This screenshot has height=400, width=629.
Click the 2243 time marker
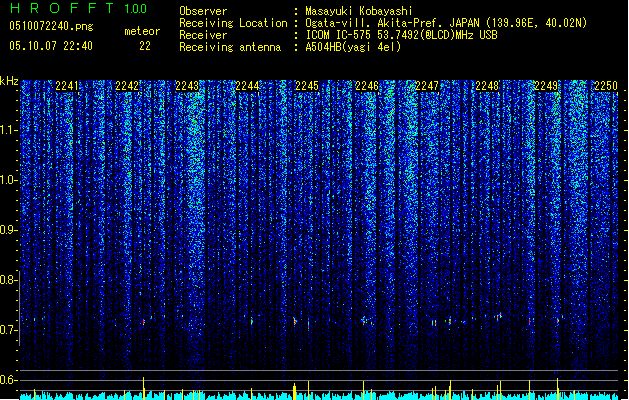click(x=187, y=86)
